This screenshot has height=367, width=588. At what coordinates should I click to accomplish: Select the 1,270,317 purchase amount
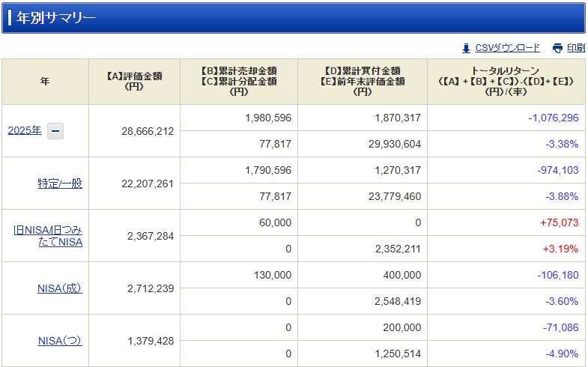point(398,170)
